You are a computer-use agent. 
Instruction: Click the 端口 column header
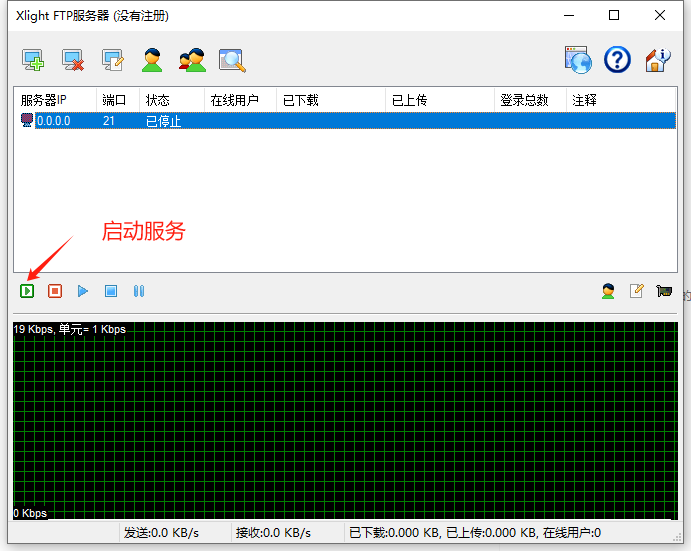114,100
